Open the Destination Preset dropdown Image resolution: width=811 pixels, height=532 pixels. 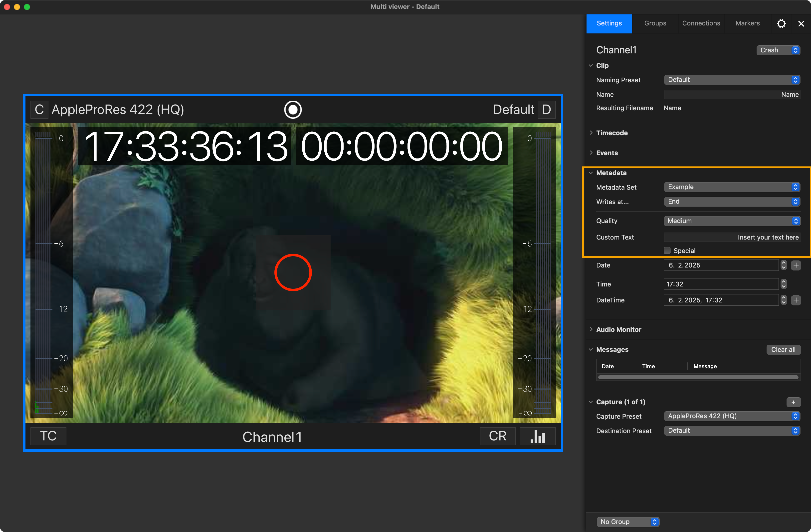tap(732, 431)
